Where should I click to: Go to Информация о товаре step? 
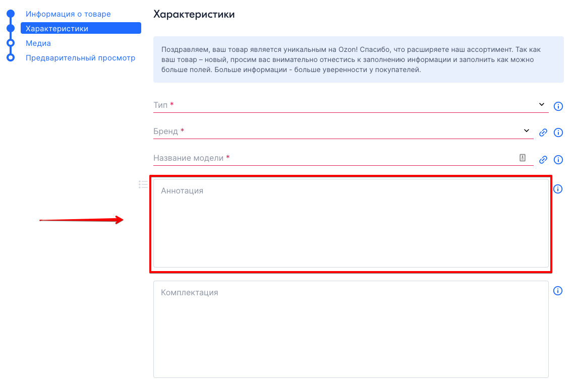68,14
